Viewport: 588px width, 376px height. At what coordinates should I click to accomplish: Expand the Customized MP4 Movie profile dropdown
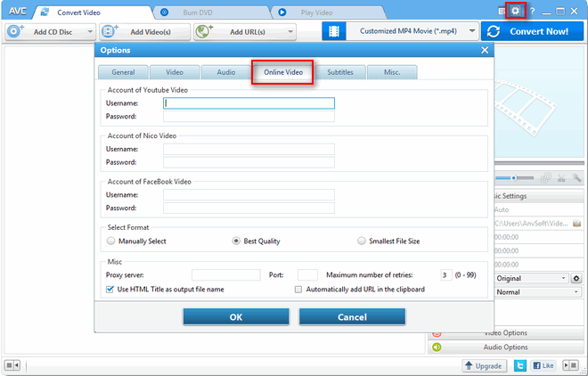[x=472, y=31]
